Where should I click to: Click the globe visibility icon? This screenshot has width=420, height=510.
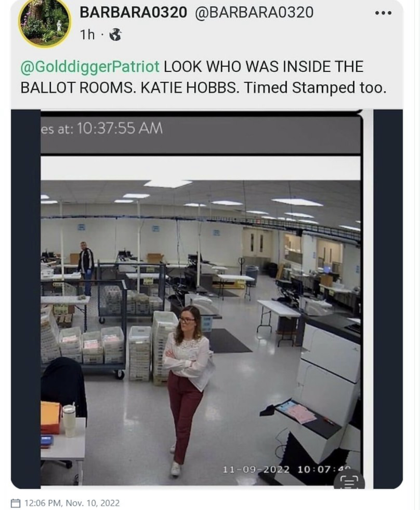click(115, 35)
